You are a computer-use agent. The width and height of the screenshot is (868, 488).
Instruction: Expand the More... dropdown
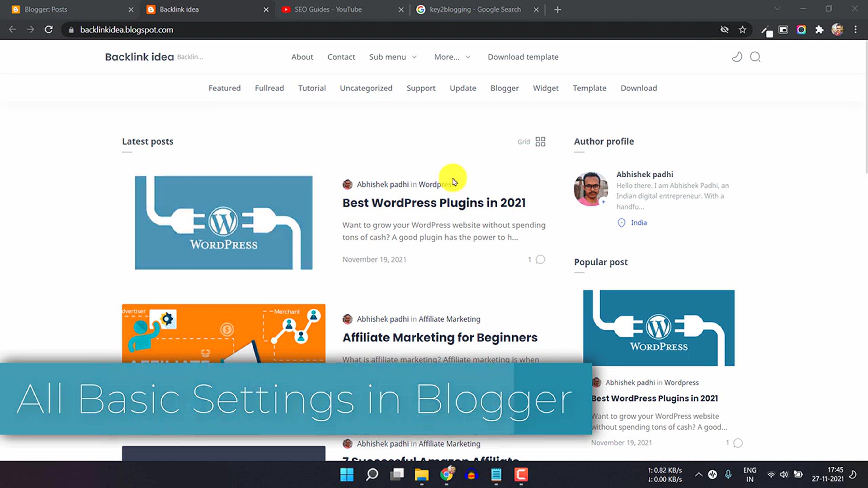[x=452, y=57]
